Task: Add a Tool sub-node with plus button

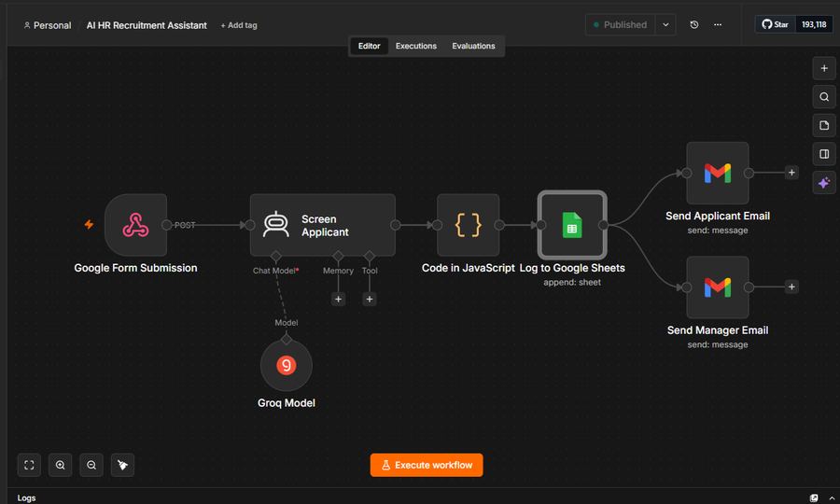Action: pyautogui.click(x=370, y=299)
